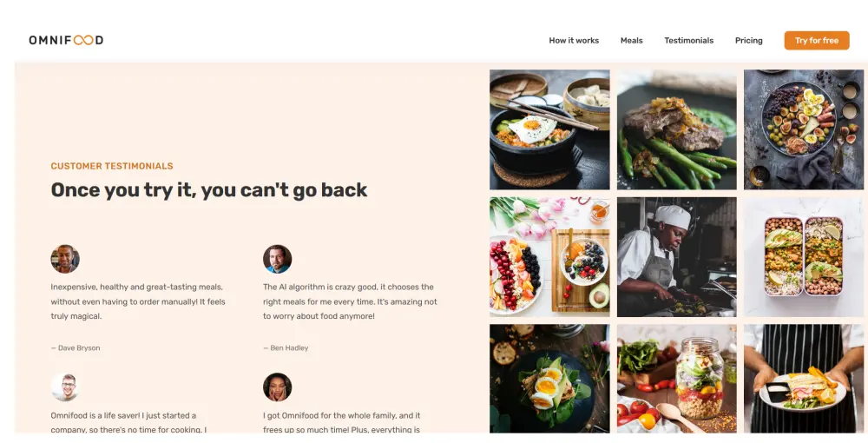Open Testimonials nav link

pos(688,41)
